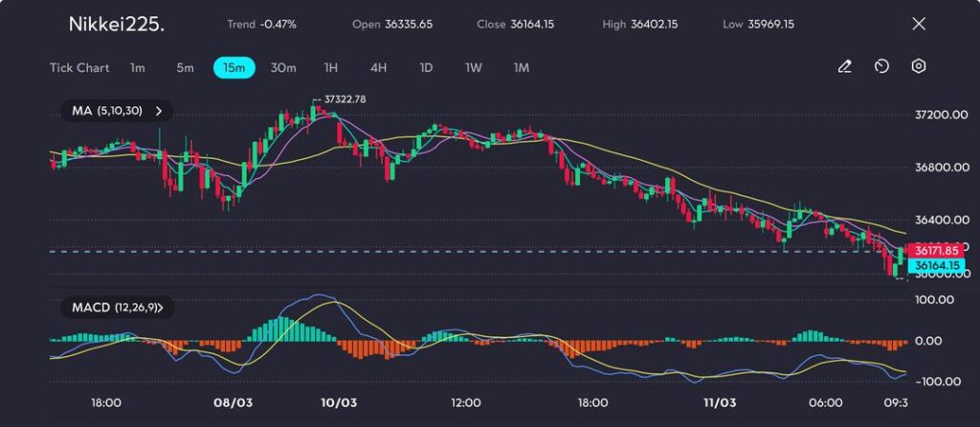This screenshot has width=980, height=427.
Task: Close the Nikkei225 chart panel
Action: (x=919, y=24)
